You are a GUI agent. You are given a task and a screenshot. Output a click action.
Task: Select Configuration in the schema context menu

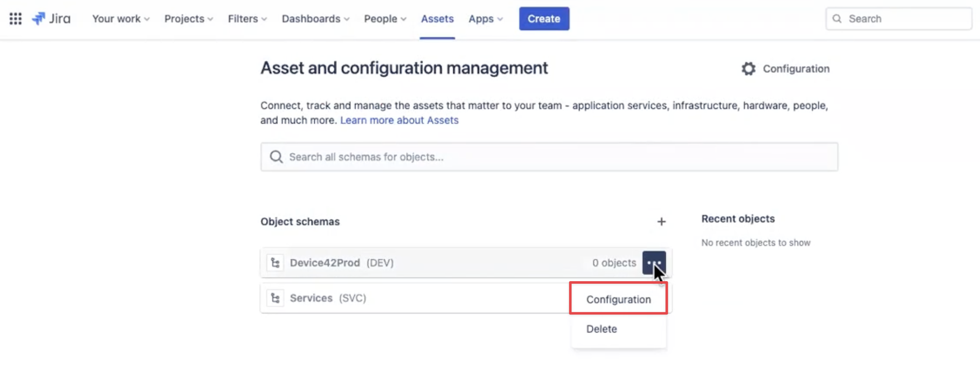click(x=618, y=299)
